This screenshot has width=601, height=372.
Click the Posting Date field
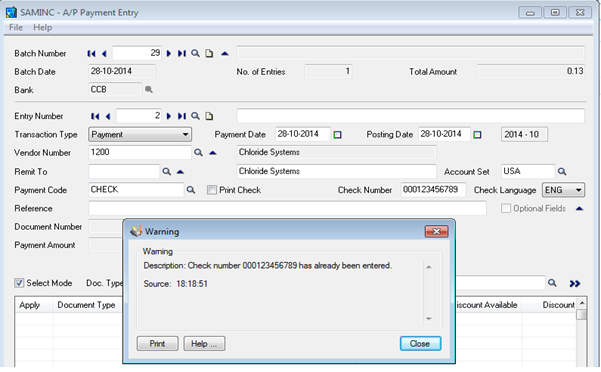click(x=444, y=134)
